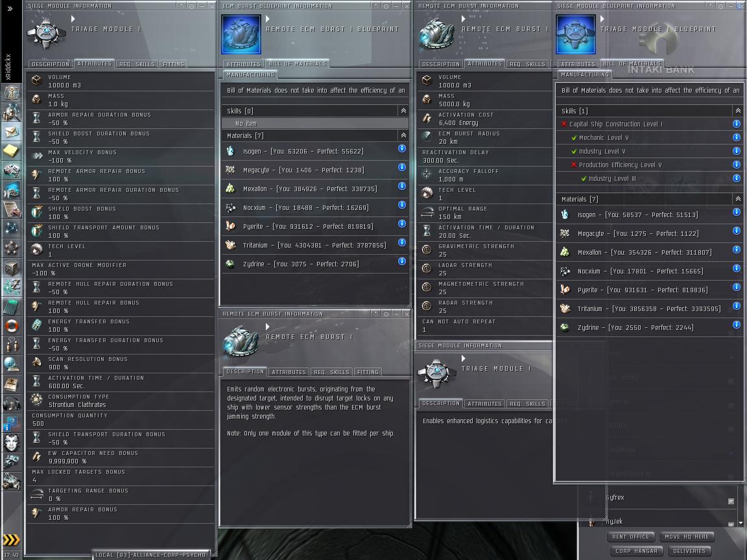Open the Market icon in sidebar

pyautogui.click(x=12, y=191)
